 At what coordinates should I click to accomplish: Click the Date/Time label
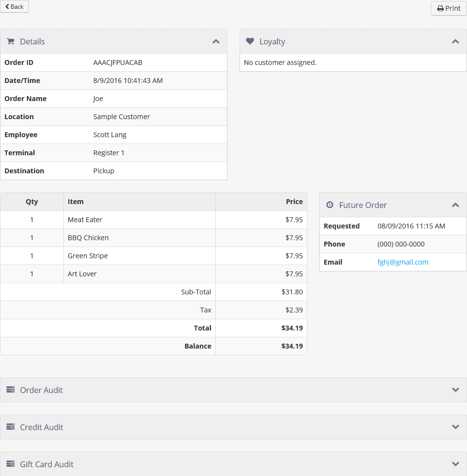coord(22,81)
